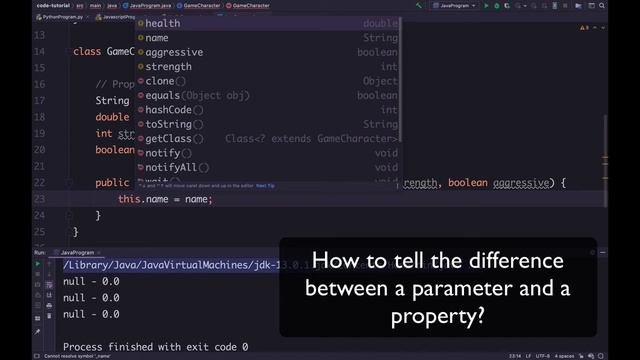Pick 'equals(Object obj)' completion entry
The height and width of the screenshot is (360, 640).
click(268, 96)
